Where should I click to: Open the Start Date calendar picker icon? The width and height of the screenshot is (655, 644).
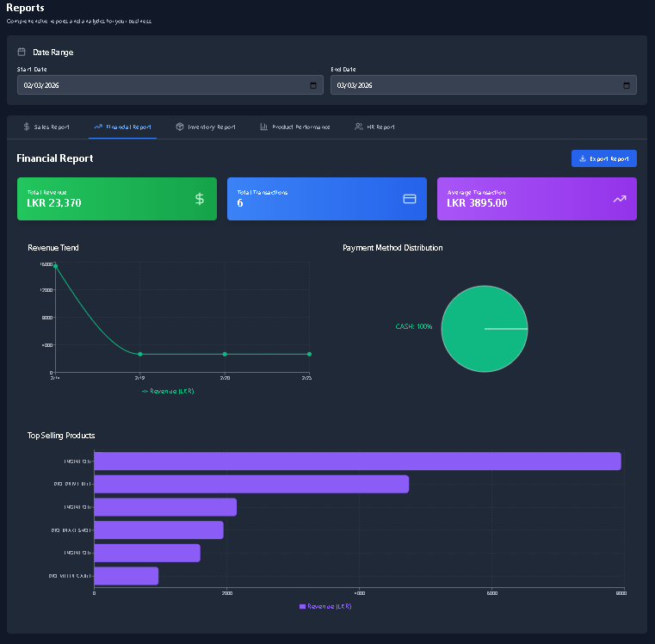coord(313,85)
